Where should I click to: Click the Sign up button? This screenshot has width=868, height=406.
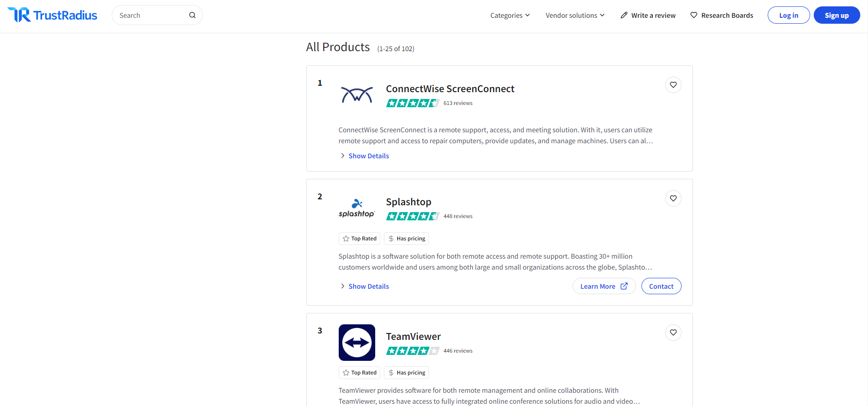click(x=837, y=15)
